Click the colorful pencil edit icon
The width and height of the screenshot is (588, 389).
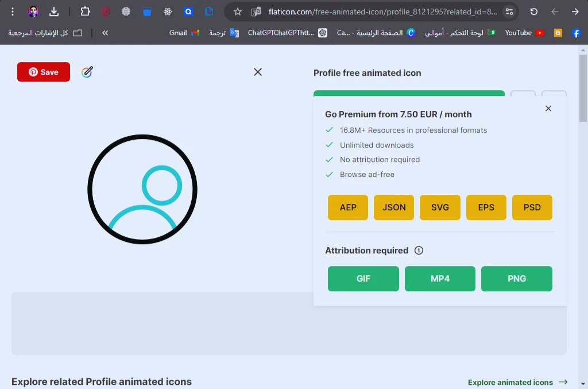tap(87, 72)
